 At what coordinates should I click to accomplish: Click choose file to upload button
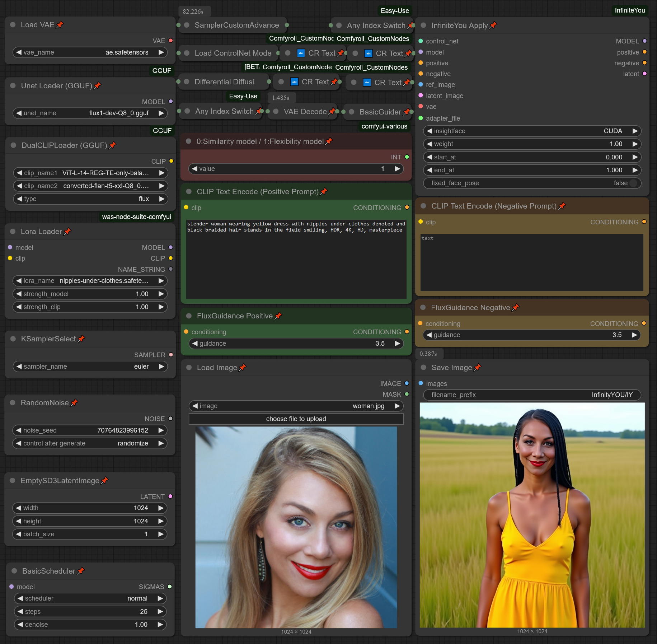point(296,419)
